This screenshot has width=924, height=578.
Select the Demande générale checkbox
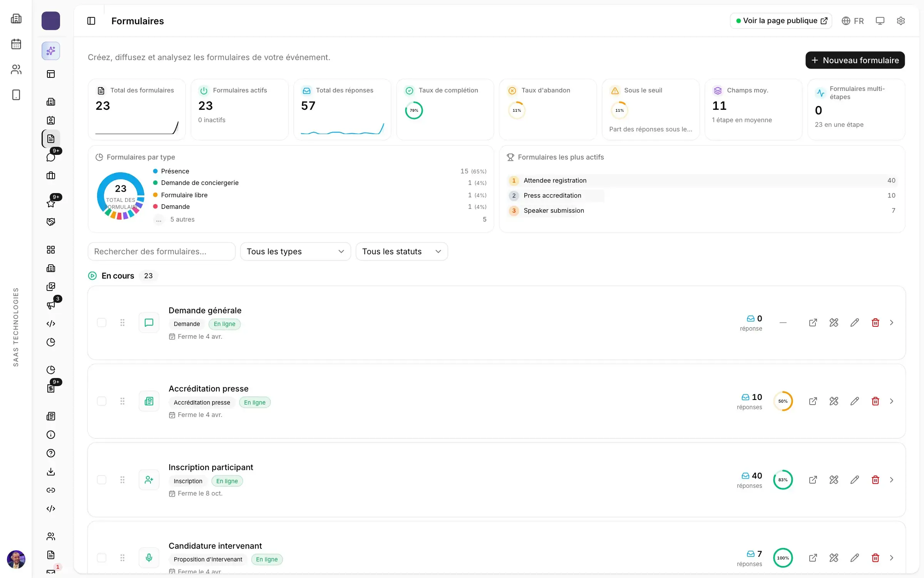point(102,323)
